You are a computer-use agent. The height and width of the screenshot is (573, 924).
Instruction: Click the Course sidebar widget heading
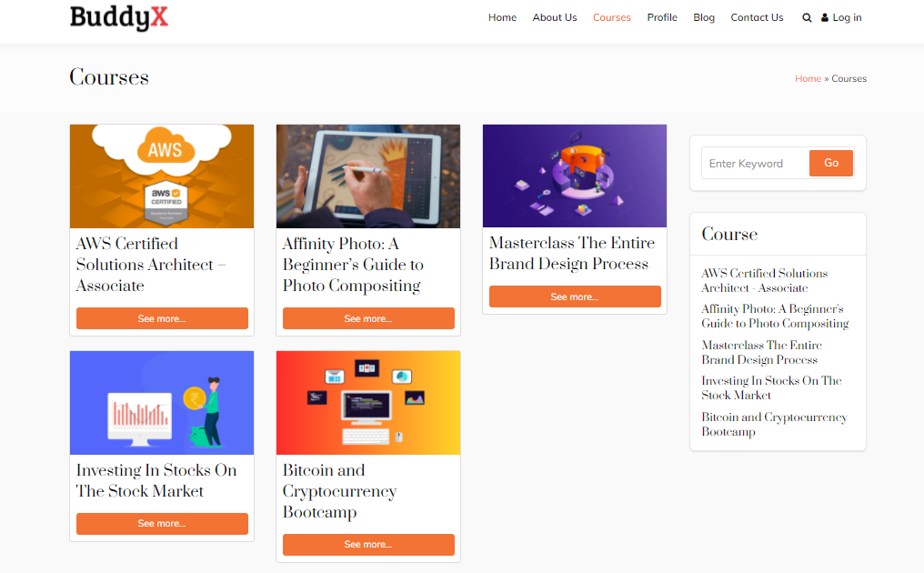tap(729, 234)
